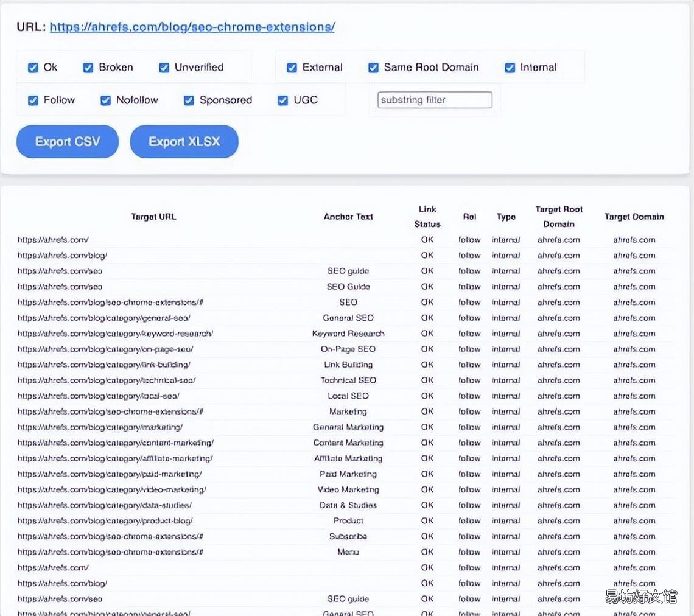Select the link-building category URL cell
The width and height of the screenshot is (694, 616).
click(x=104, y=365)
